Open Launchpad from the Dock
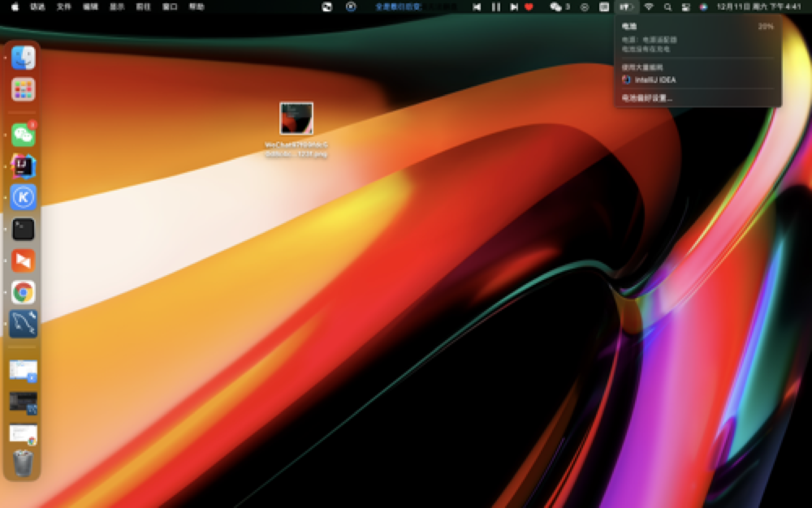This screenshot has width=812, height=508. click(24, 89)
